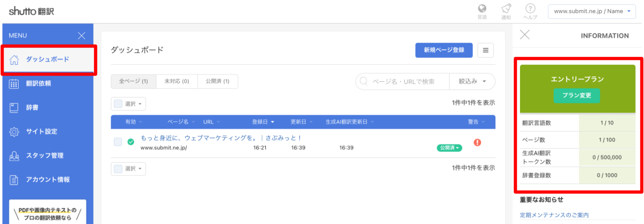The width and height of the screenshot is (644, 224).
Task: Tick the upper 選択 select-all checkbox
Action: pyautogui.click(x=118, y=104)
